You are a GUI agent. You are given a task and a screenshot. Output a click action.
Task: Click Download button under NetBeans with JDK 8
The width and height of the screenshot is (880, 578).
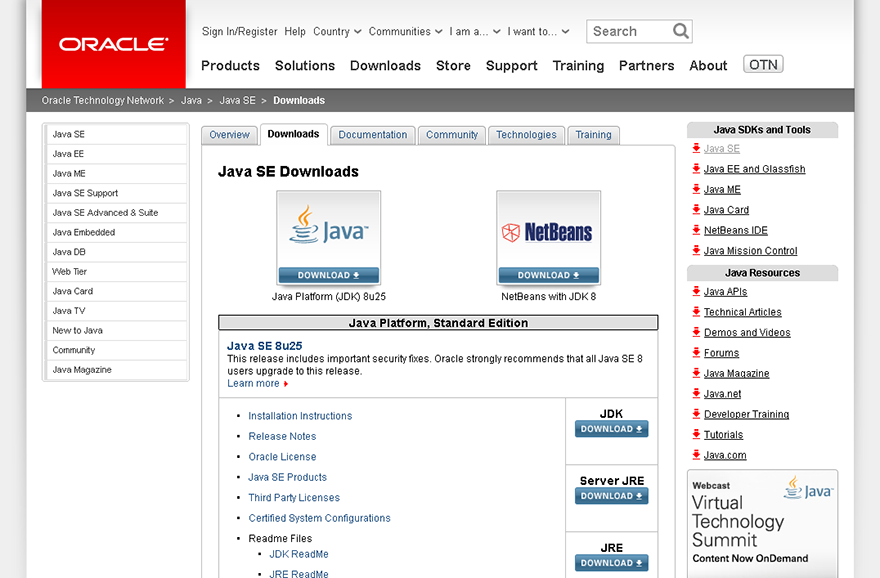coord(549,275)
